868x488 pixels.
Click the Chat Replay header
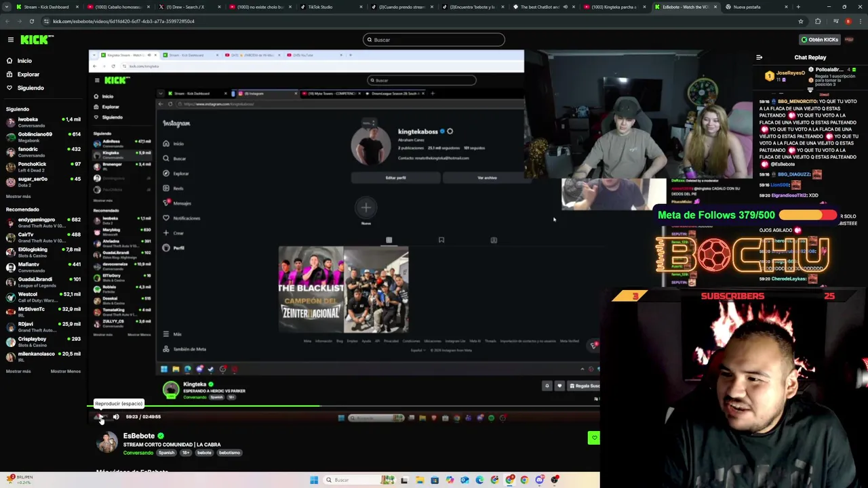810,58
